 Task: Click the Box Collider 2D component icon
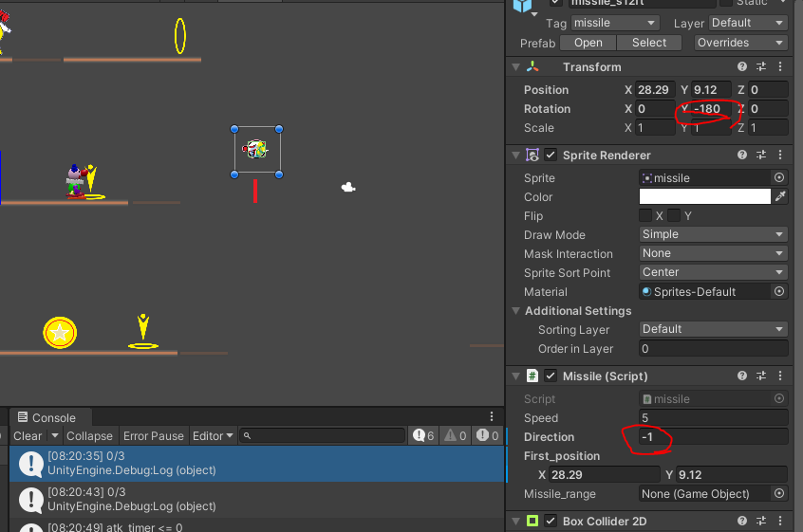[532, 521]
